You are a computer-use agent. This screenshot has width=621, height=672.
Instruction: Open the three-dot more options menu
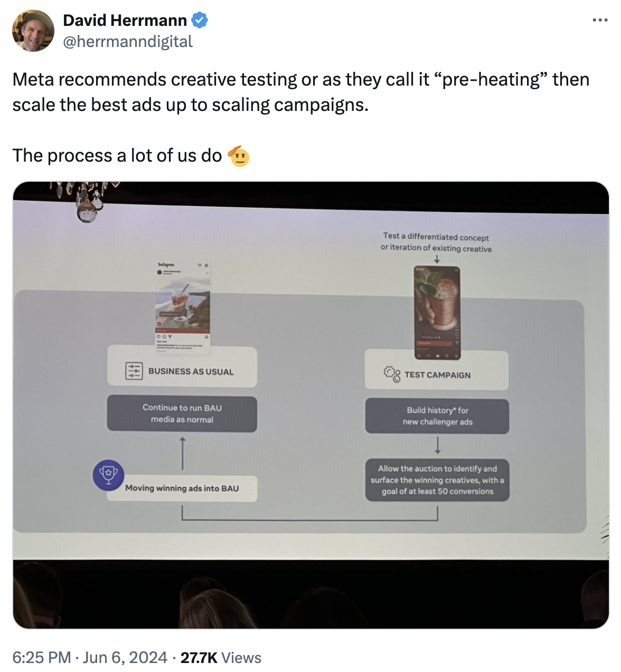coord(600,20)
